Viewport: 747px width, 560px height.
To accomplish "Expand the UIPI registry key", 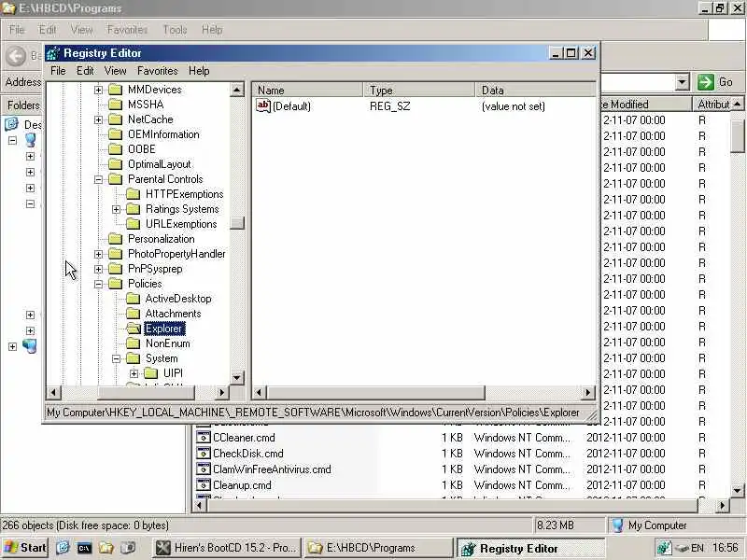I will [x=134, y=374].
